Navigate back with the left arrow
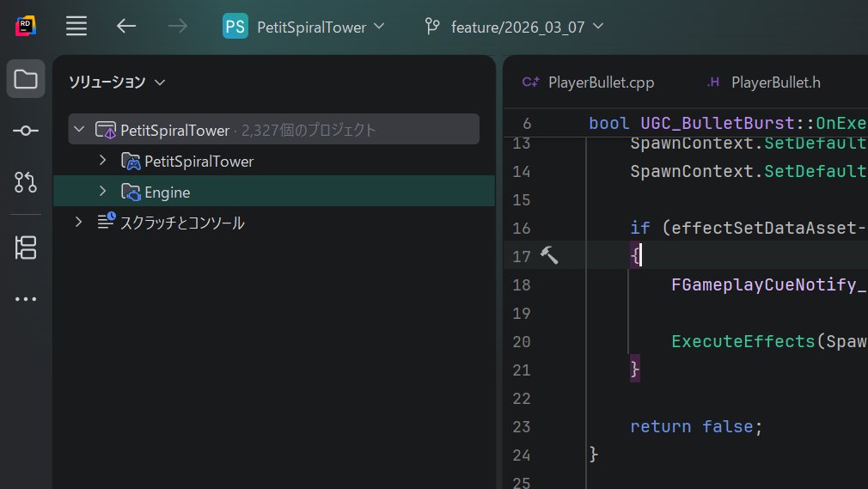The width and height of the screenshot is (868, 489). click(x=126, y=26)
